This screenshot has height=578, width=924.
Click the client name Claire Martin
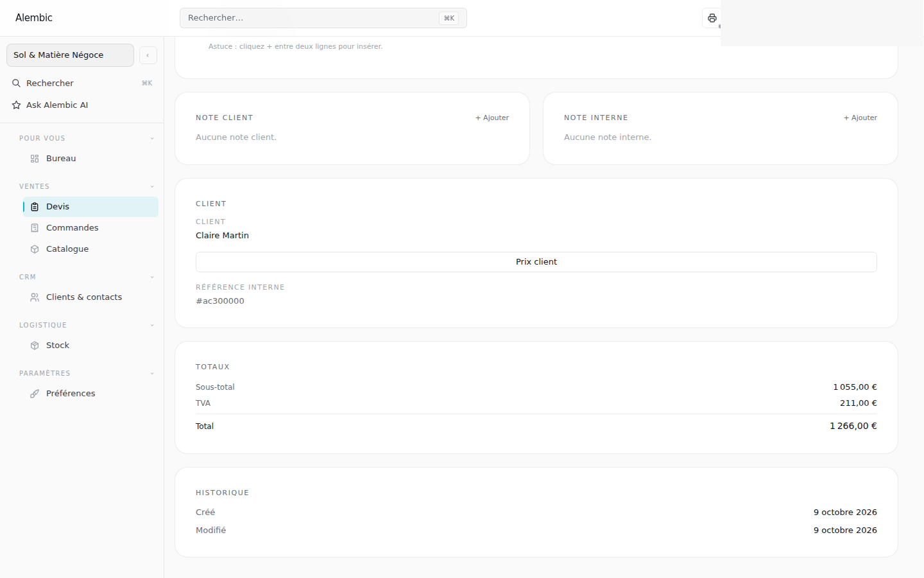tap(222, 236)
